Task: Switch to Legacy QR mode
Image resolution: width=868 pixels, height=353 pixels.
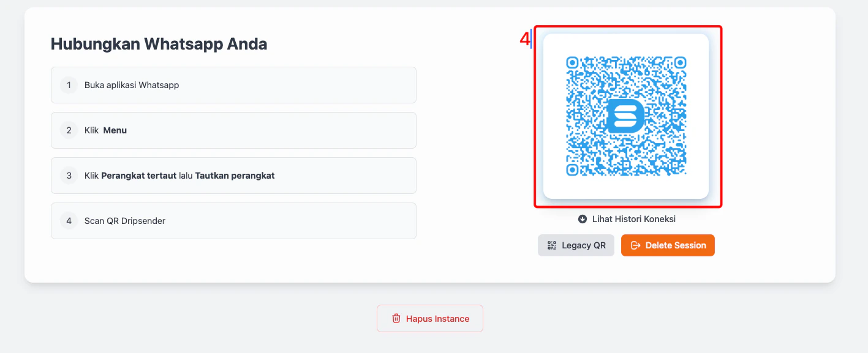Action: (576, 245)
